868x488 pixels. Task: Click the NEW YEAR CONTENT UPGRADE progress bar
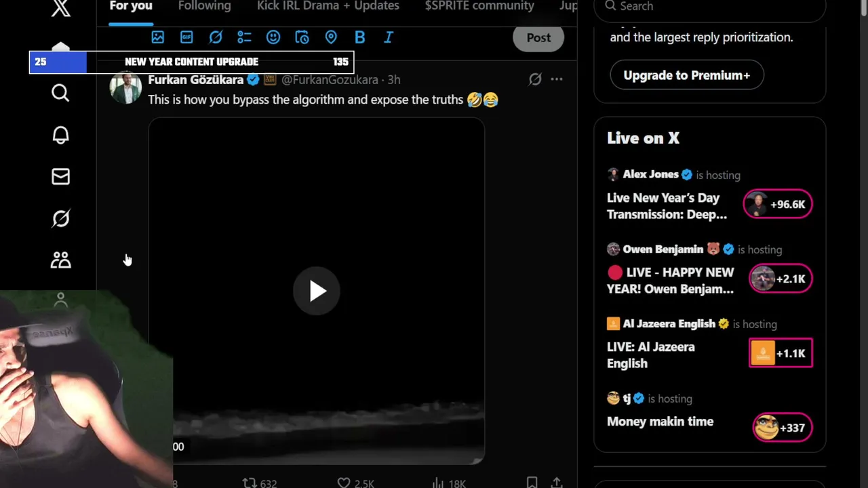[x=191, y=62]
